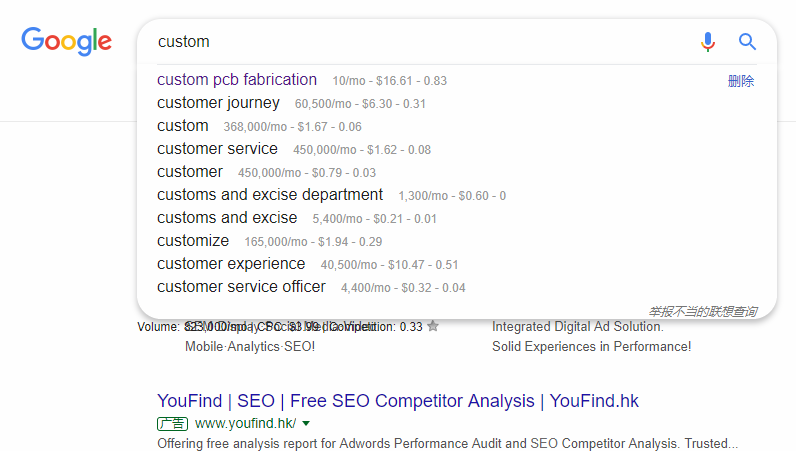Choose 'customer service officer' suggestion
Image resolution: width=796 pixels, height=451 pixels.
tap(241, 287)
